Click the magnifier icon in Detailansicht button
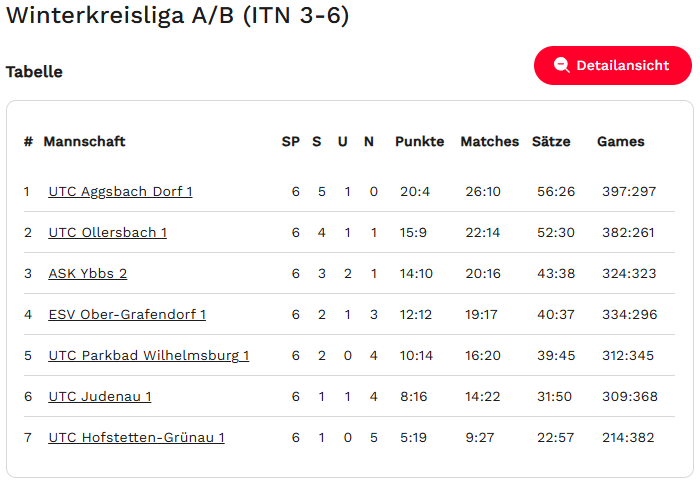Screen dimensions: 700x481 pyautogui.click(x=561, y=65)
